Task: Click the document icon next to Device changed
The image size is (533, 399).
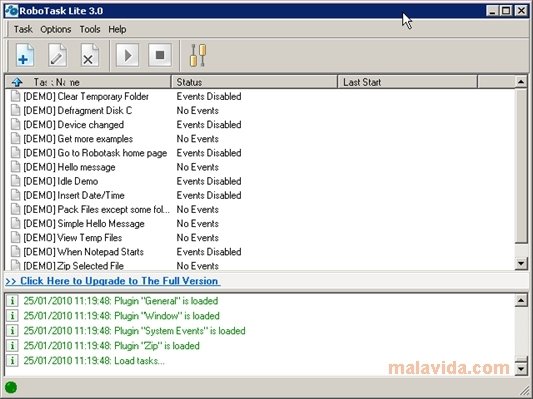Action: pos(15,124)
